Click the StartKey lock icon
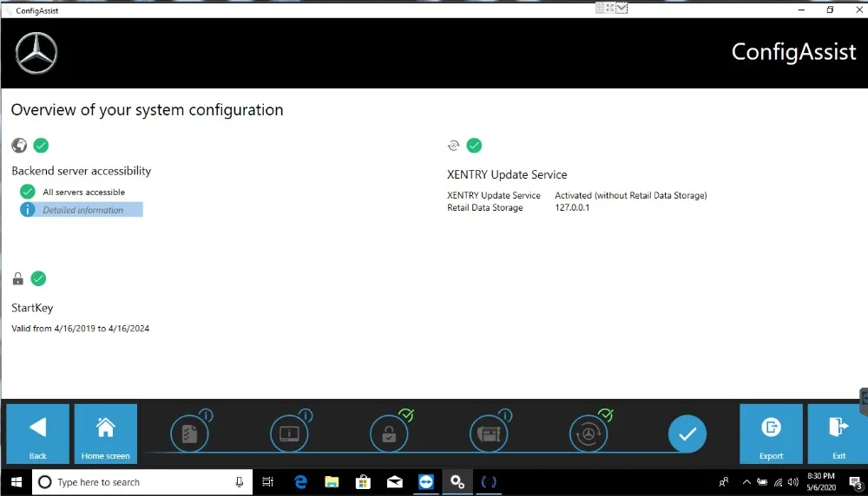The height and width of the screenshot is (496, 868). (18, 278)
